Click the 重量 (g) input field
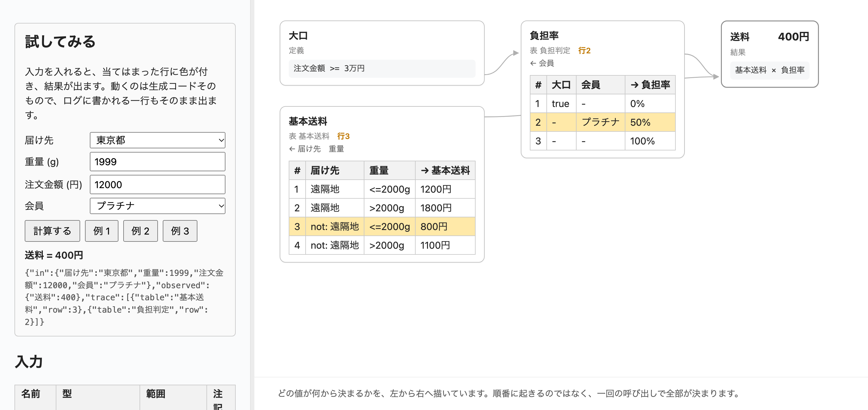 [157, 162]
